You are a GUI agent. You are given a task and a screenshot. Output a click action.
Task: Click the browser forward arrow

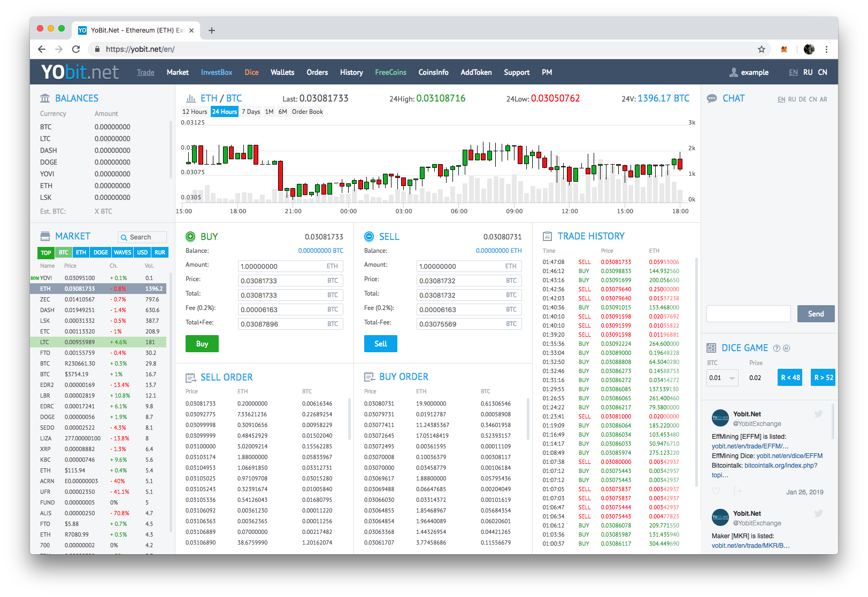tap(59, 49)
